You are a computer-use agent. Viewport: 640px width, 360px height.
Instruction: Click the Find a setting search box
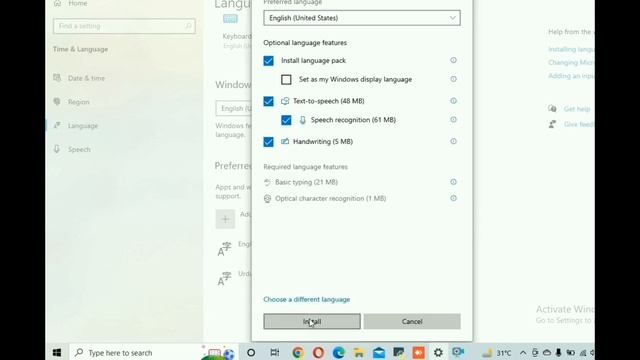tap(124, 26)
